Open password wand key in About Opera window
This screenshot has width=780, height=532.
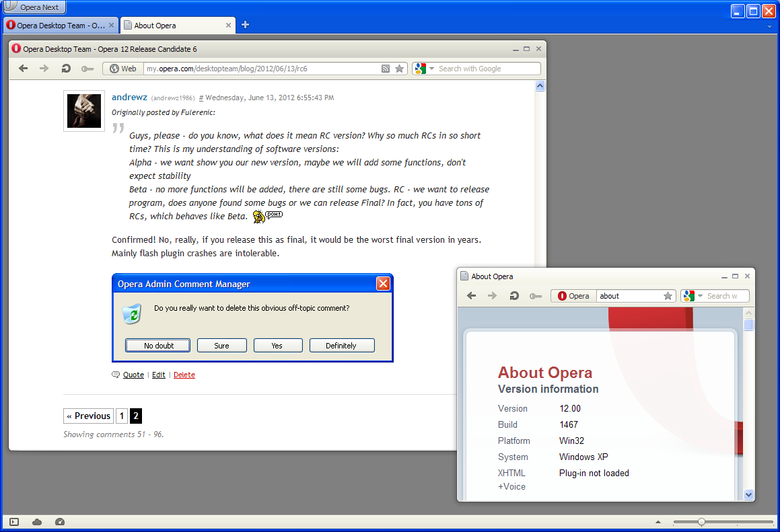pos(536,296)
